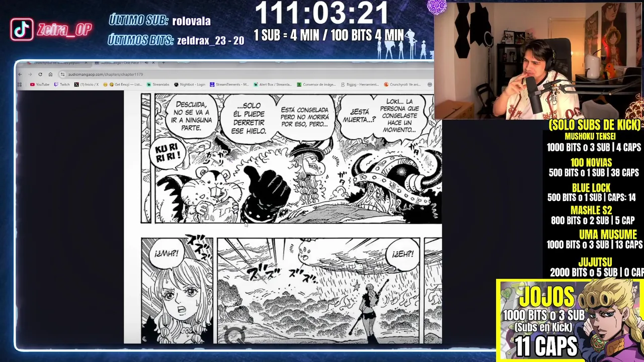
Task: Reload the manga page
Action: click(x=40, y=74)
